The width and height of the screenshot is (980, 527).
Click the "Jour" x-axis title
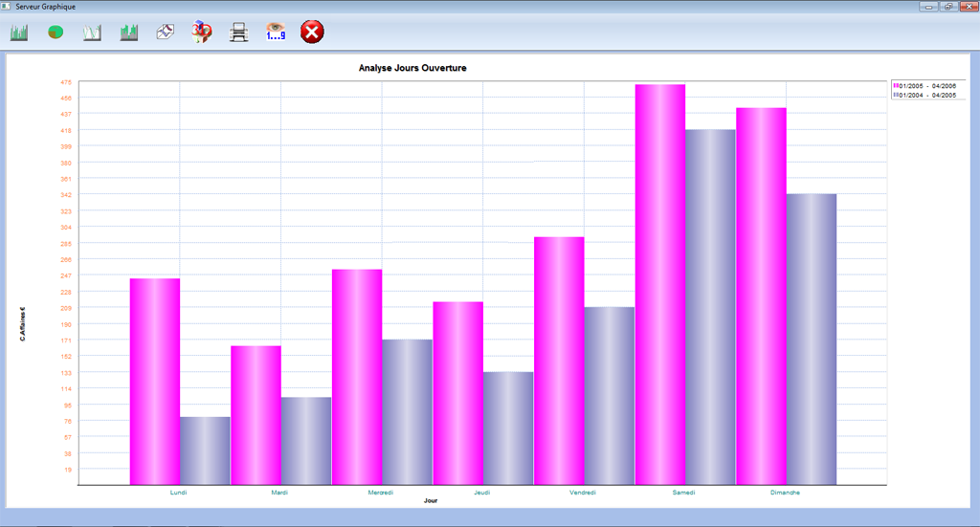[431, 500]
